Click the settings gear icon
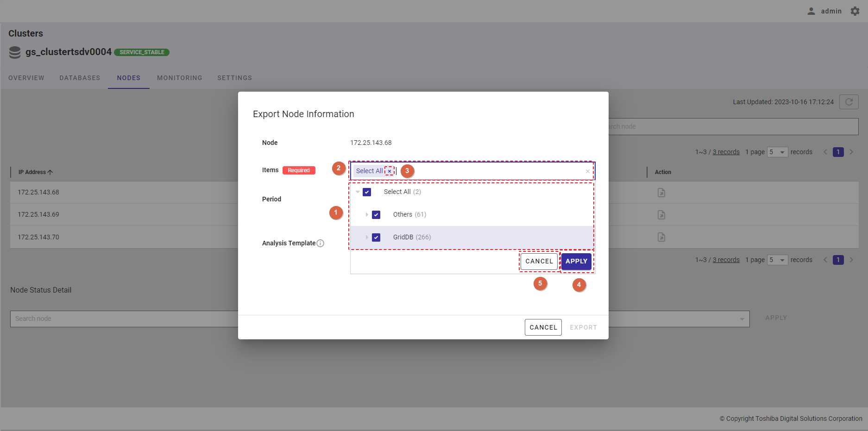The width and height of the screenshot is (868, 431). pyautogui.click(x=855, y=11)
